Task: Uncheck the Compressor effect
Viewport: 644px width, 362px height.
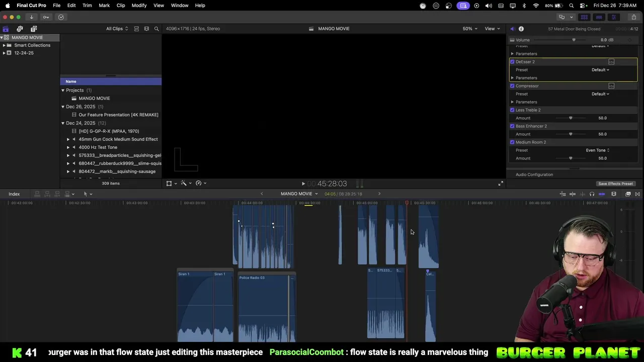Action: tap(512, 86)
